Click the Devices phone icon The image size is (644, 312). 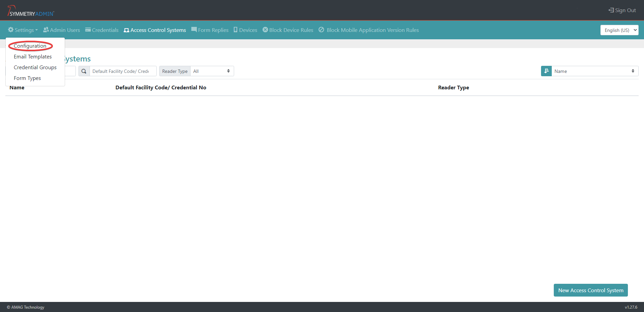pyautogui.click(x=235, y=30)
